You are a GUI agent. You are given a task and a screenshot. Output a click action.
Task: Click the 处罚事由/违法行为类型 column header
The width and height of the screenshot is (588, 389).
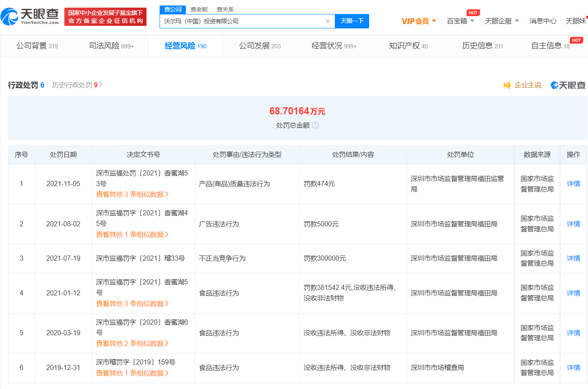(247, 155)
